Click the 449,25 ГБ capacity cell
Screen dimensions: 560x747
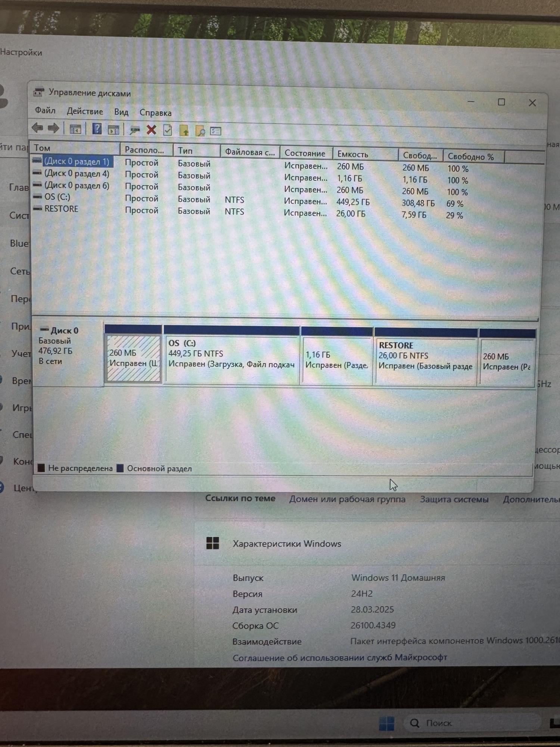click(353, 202)
